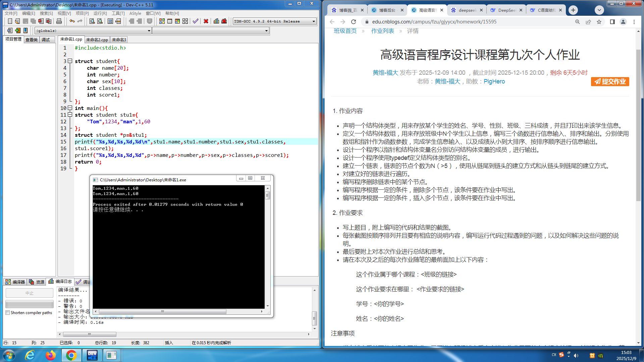
Task: Expand the (globals) scope dropdown
Action: pyautogui.click(x=149, y=31)
